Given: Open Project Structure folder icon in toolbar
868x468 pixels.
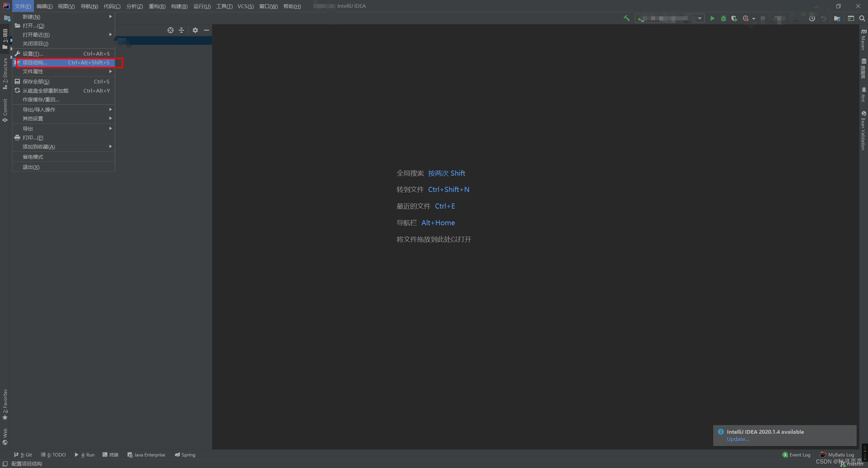Looking at the screenshot, I should point(837,18).
